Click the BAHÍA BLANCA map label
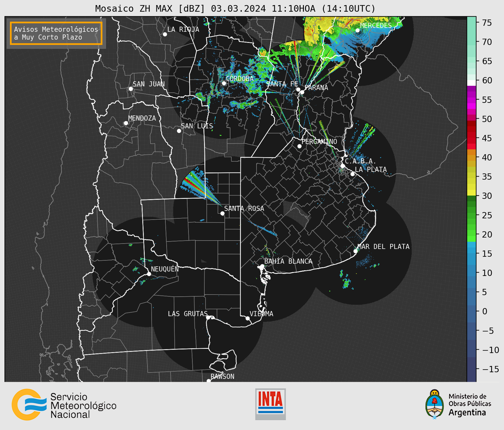 288,261
